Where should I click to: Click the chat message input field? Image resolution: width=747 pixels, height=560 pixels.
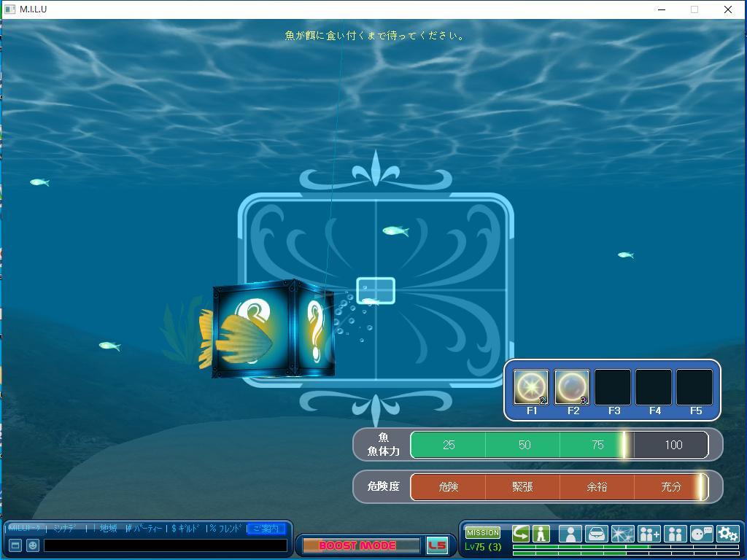tap(165, 545)
